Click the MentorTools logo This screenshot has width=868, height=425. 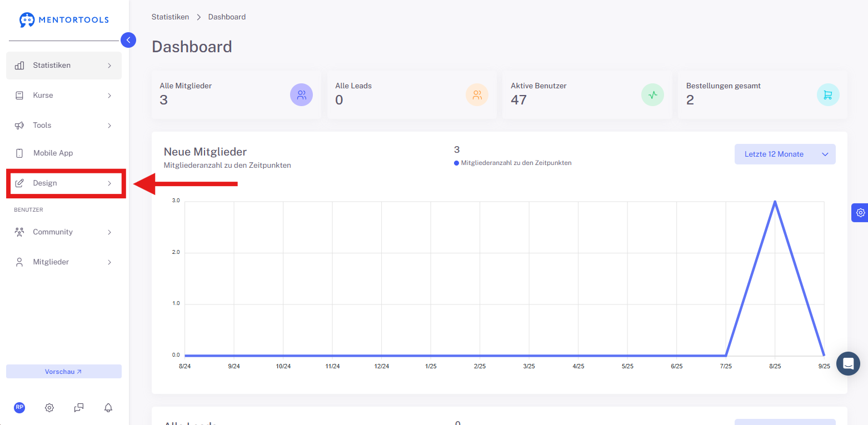64,20
